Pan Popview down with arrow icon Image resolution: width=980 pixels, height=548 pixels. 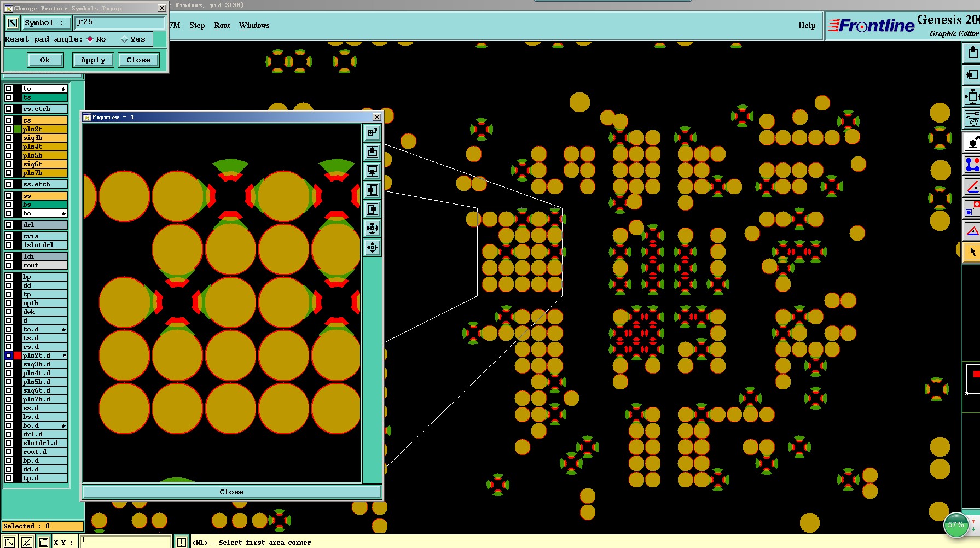372,171
